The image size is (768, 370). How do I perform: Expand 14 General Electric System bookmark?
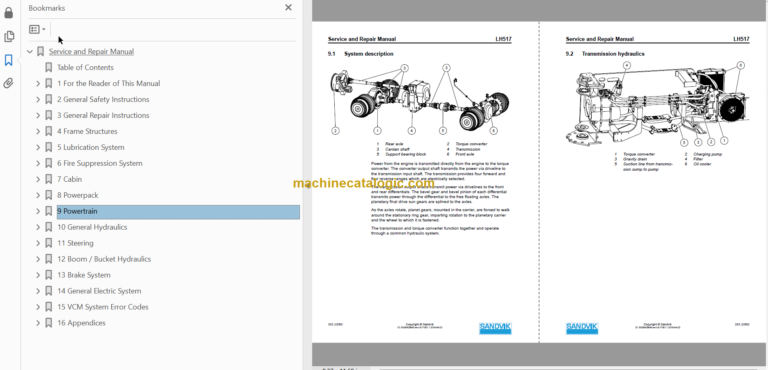[38, 291]
